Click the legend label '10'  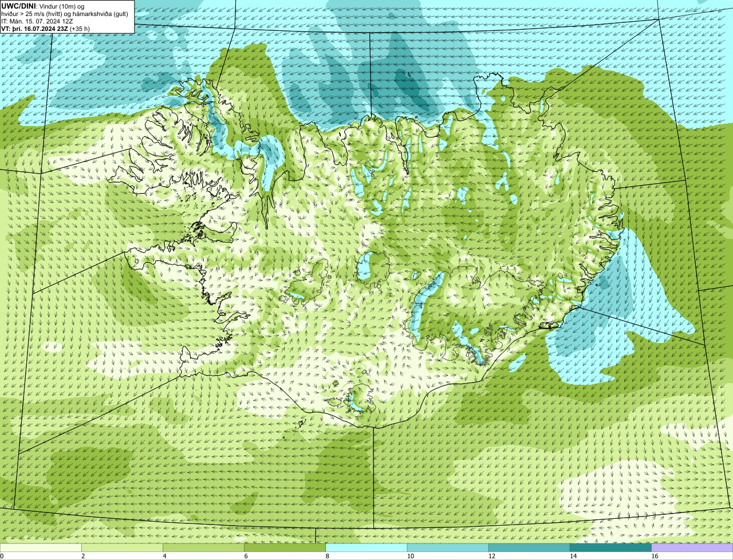coord(411,556)
